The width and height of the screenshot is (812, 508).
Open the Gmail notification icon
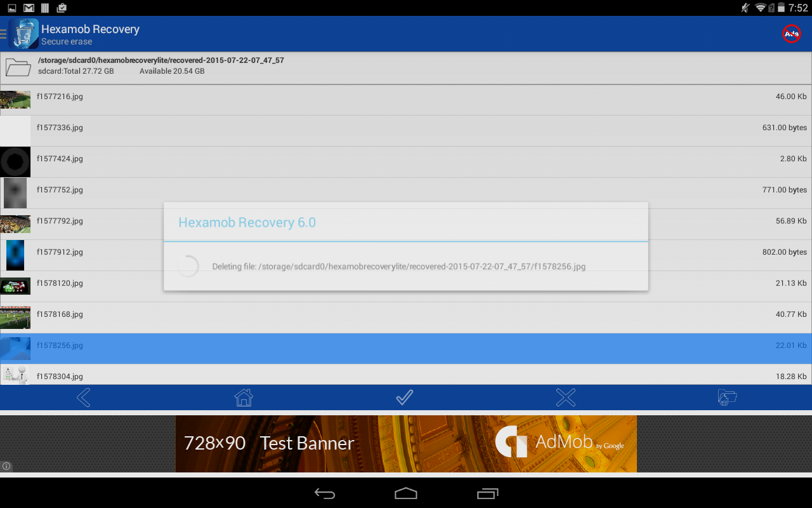click(29, 8)
